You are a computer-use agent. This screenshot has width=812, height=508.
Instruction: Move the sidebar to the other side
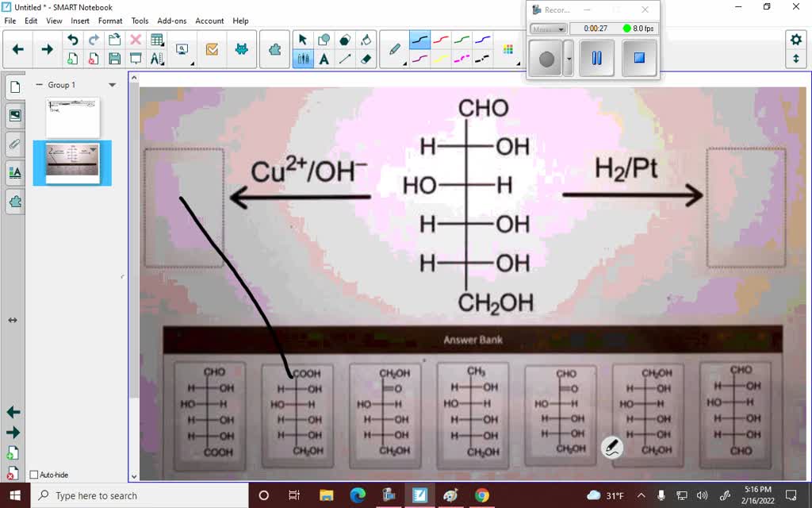(13, 321)
